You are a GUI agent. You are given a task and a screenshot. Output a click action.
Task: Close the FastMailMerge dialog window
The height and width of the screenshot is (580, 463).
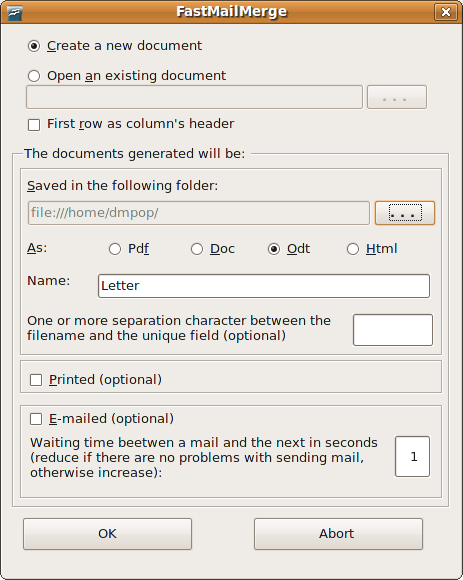[446, 12]
